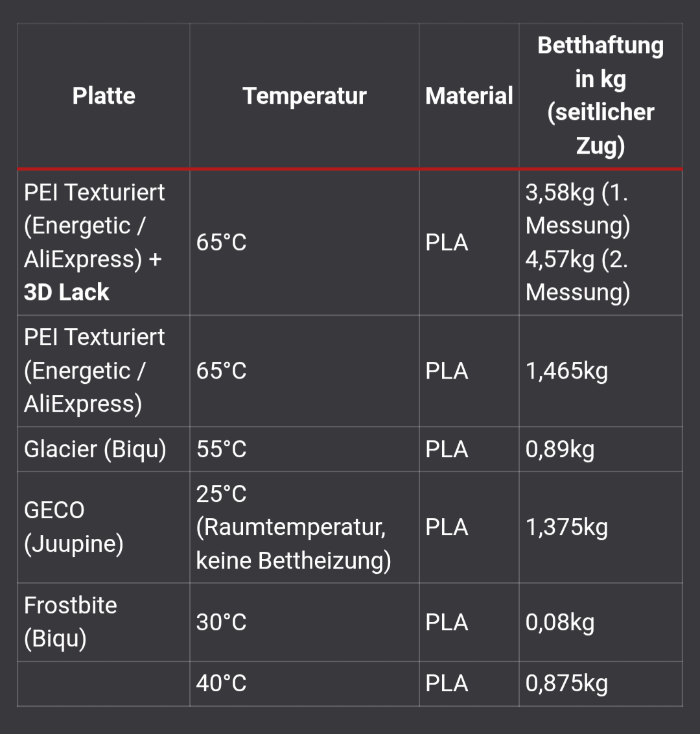Click the bold 3D Lack text

pos(67,292)
